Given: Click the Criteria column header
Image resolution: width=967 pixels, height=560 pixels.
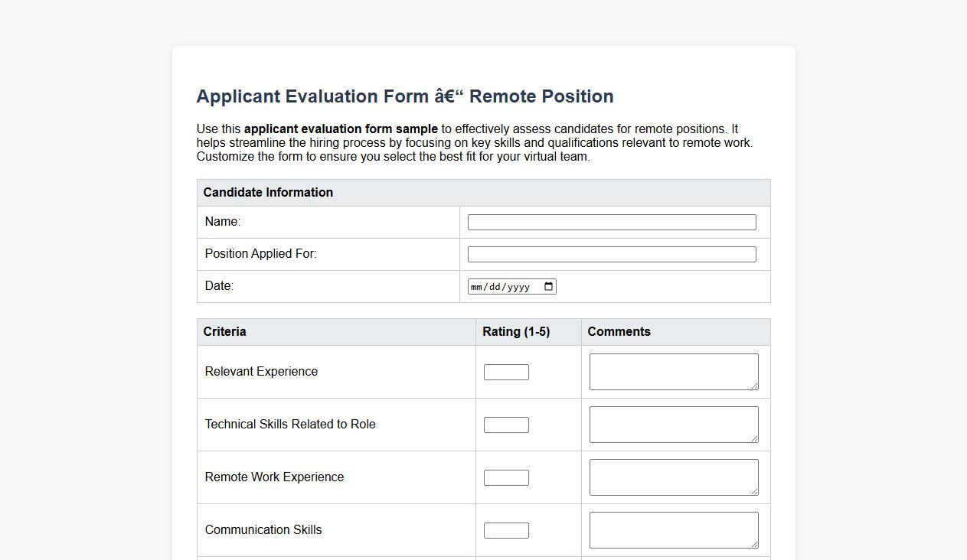Looking at the screenshot, I should tap(224, 331).
